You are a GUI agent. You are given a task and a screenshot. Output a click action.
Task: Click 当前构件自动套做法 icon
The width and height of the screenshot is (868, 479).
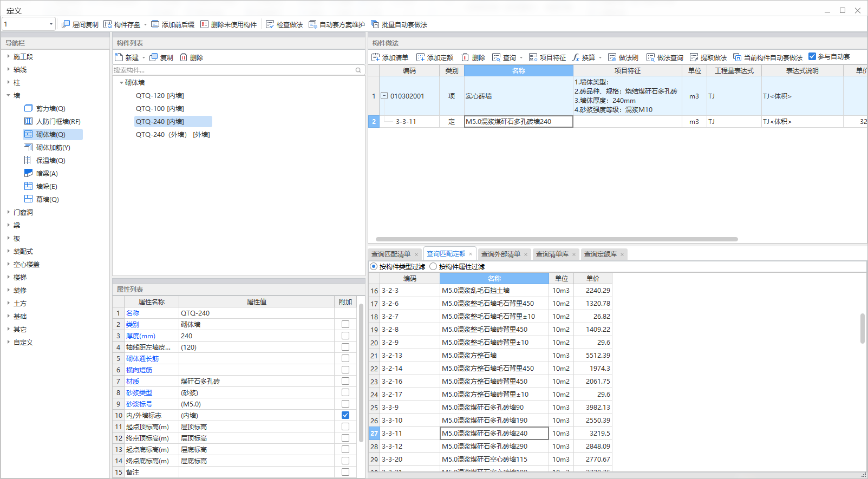tap(737, 57)
